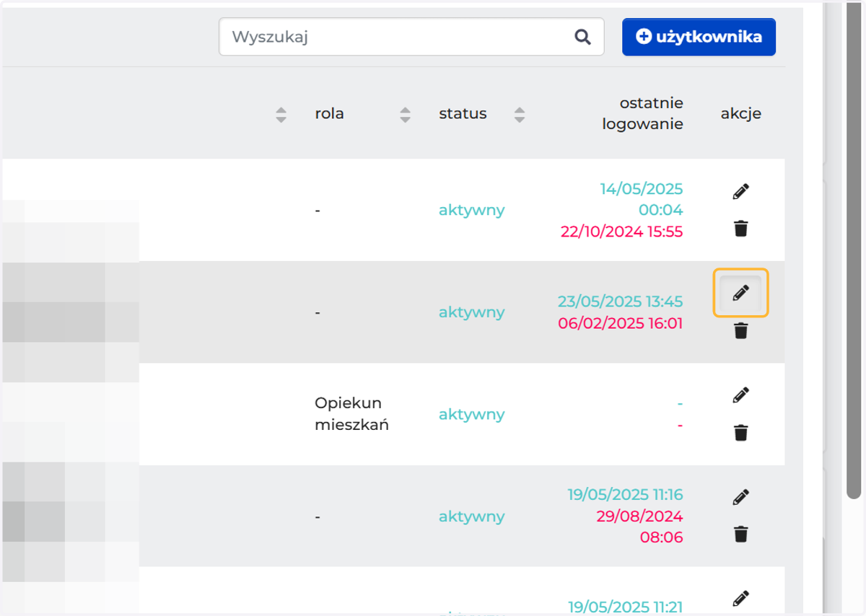The image size is (866, 616).
Task: Click ostatnie logowanie column header
Action: click(x=642, y=113)
